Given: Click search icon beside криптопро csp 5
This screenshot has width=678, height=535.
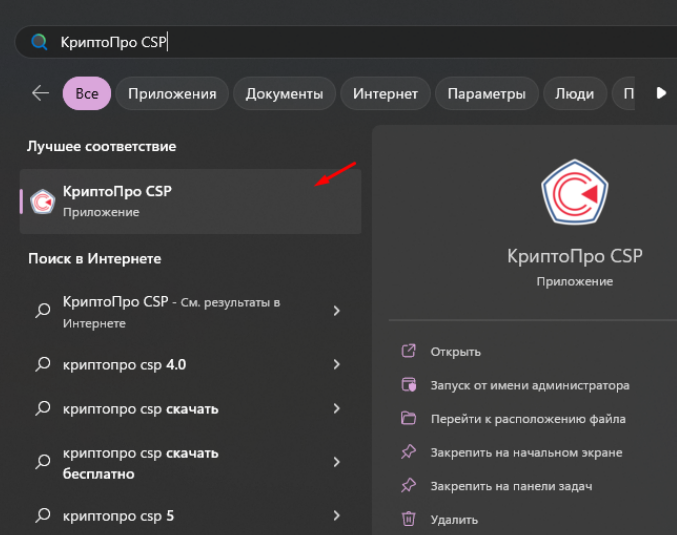Looking at the screenshot, I should (42, 515).
